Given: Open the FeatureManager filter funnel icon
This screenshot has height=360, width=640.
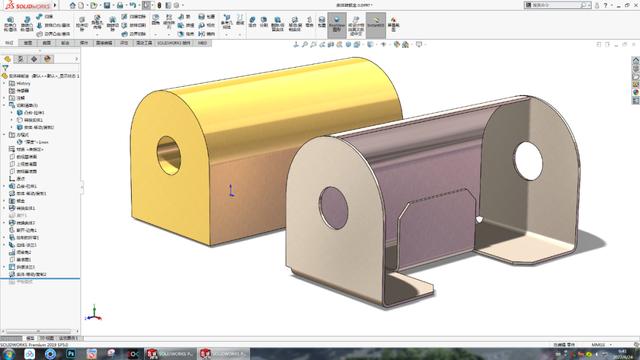Looking at the screenshot, I should 5,68.
